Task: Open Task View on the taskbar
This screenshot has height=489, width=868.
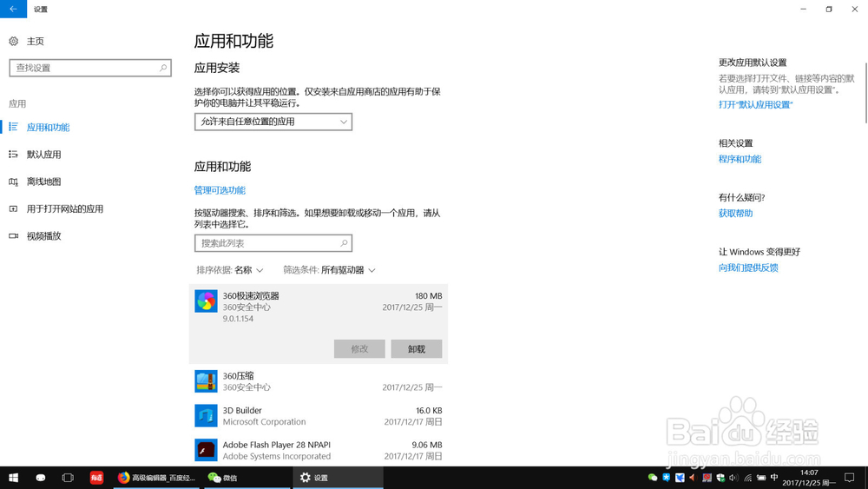Action: coord(68,478)
